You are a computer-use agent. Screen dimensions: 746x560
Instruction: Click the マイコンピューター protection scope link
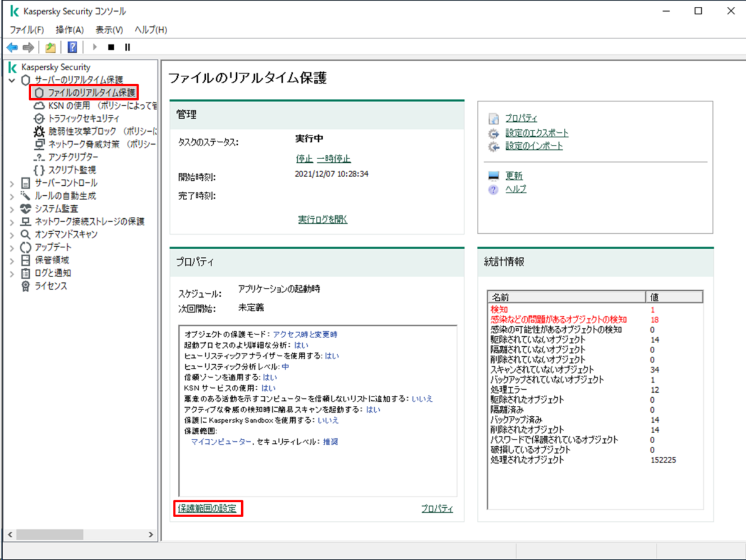(x=221, y=441)
